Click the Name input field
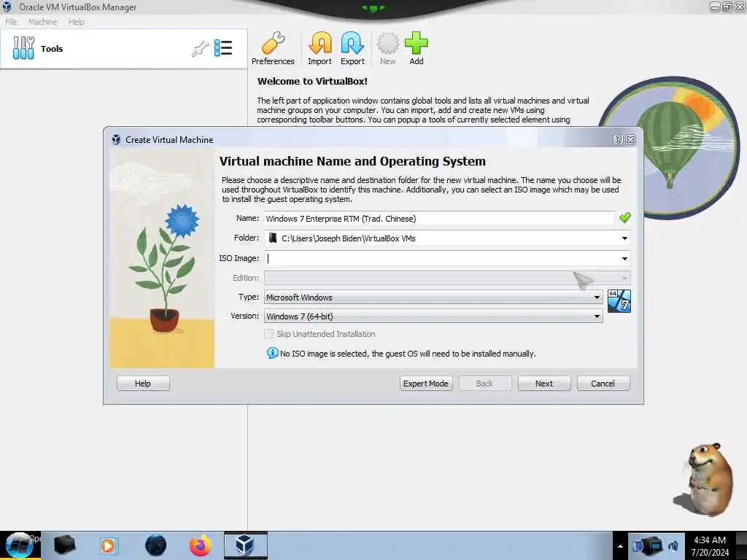This screenshot has width=747, height=560. [x=439, y=219]
